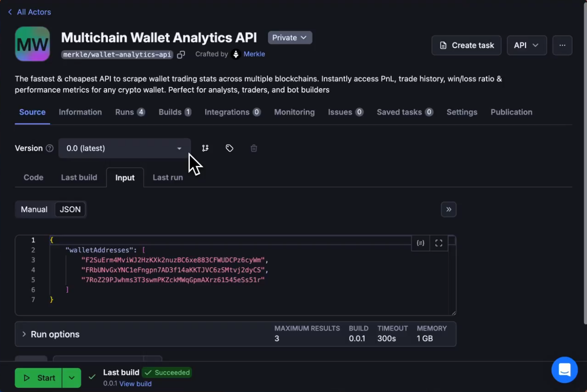This screenshot has width=587, height=392.
Task: Copy the merkle/wallet-analytics-api actor name
Action: [181, 55]
